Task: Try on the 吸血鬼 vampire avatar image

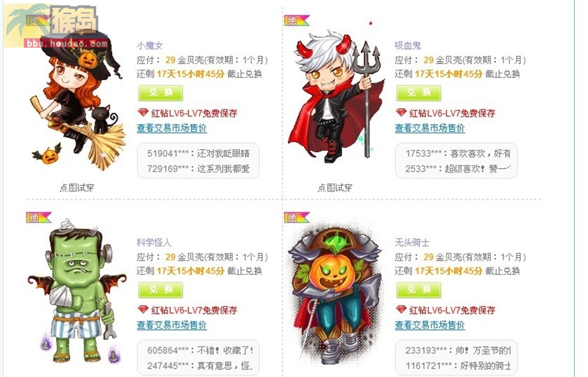Action: [x=336, y=96]
